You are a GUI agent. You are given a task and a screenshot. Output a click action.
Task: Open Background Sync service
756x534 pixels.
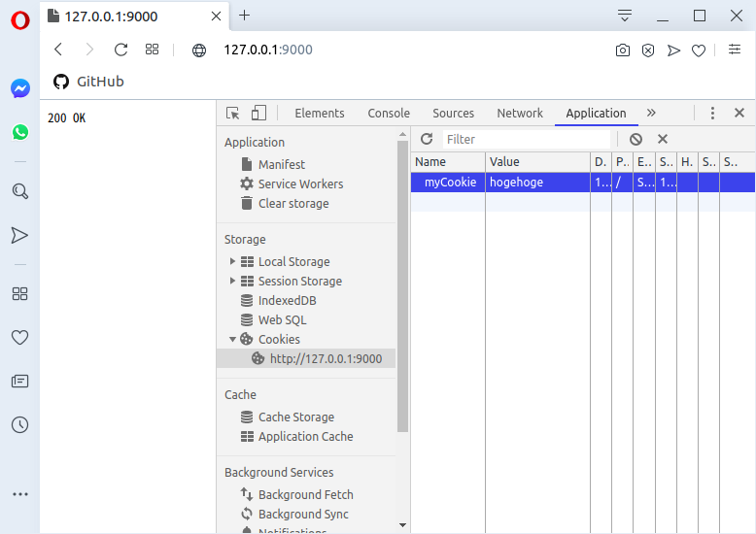click(303, 515)
